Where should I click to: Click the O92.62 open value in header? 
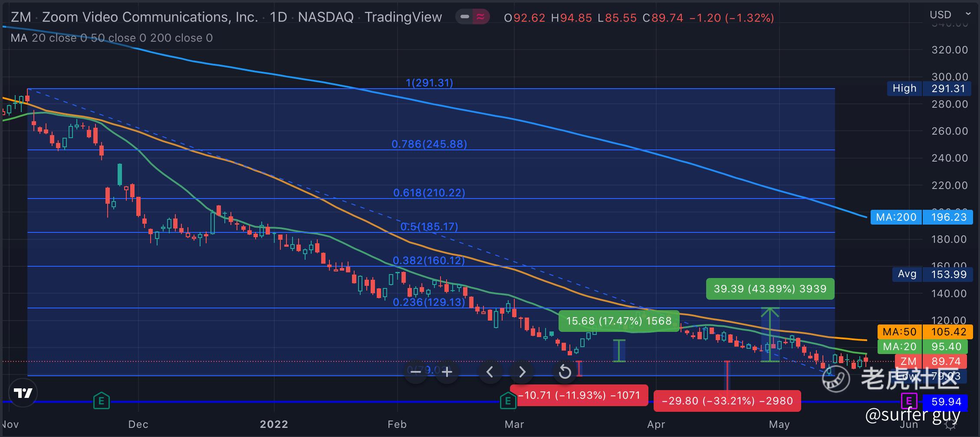(x=524, y=18)
